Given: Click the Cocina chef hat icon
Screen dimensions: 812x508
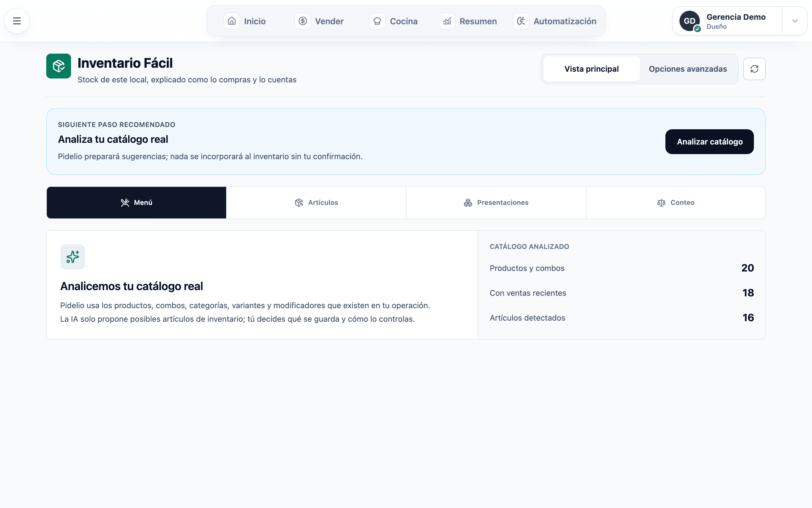Looking at the screenshot, I should coord(377,21).
